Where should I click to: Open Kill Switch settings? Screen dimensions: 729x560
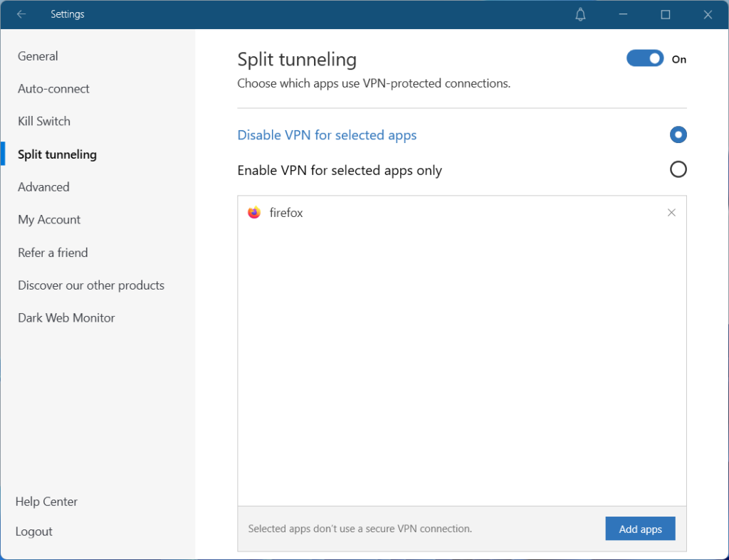click(x=44, y=122)
